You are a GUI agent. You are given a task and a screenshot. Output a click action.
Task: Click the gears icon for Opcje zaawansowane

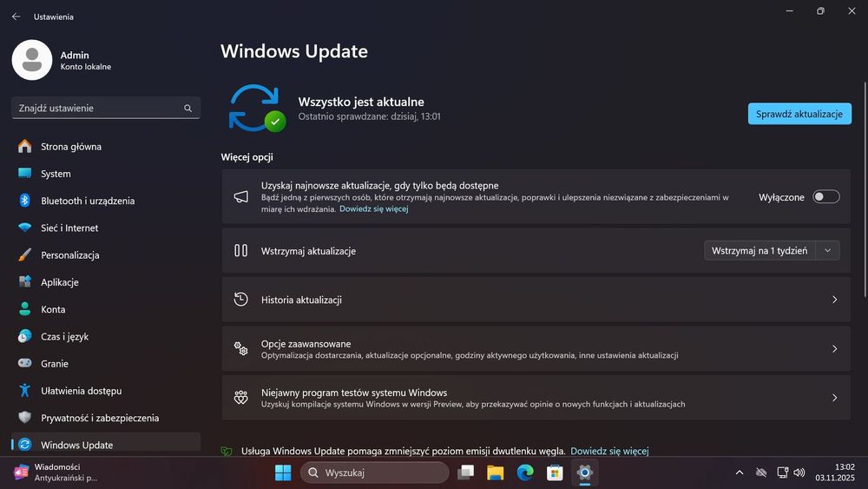[240, 348]
